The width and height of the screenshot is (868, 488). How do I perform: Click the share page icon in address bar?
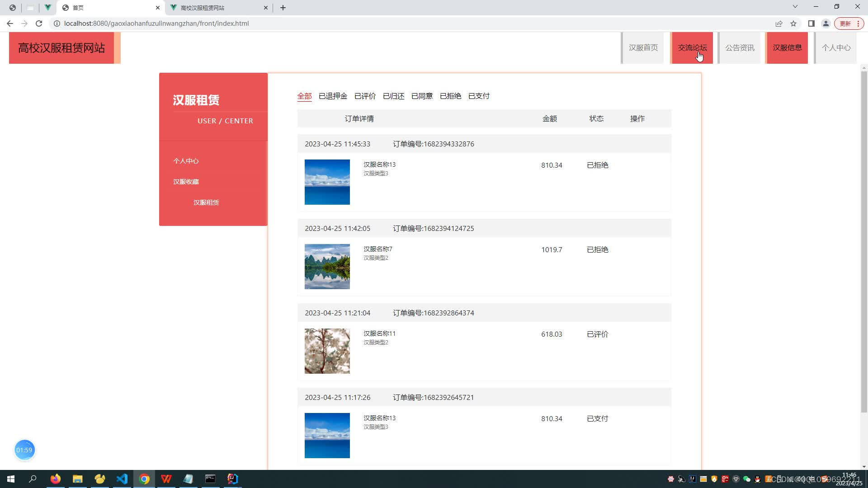[778, 23]
